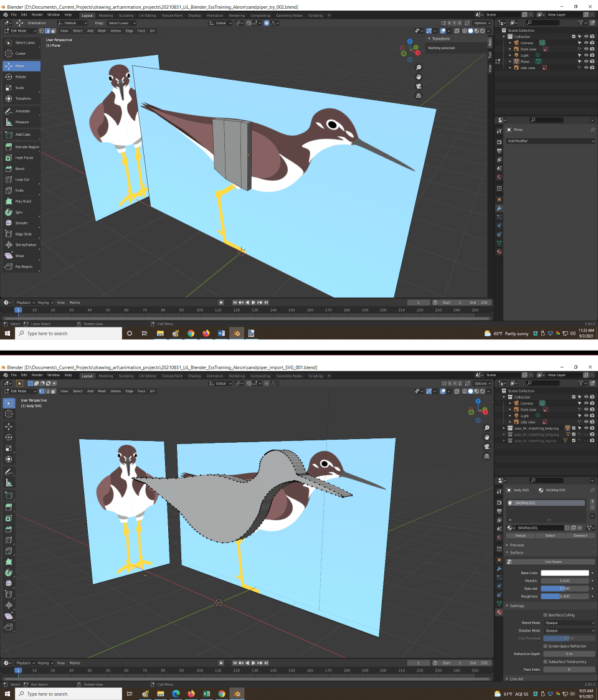Select the Knife tool
598x700 pixels.
pos(19,191)
